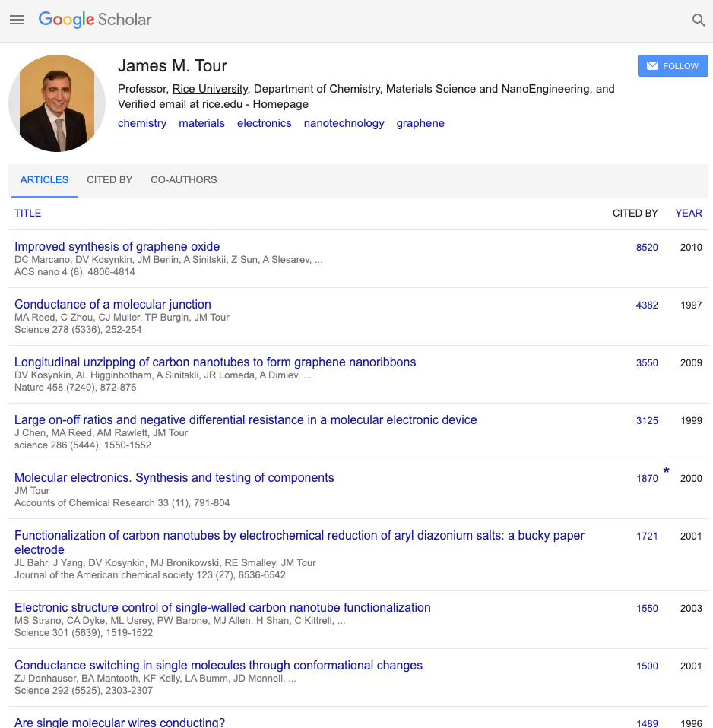Screen dimensions: 713x728
Task: Open 'Are single molecular wires conducting?' article
Action: (119, 723)
